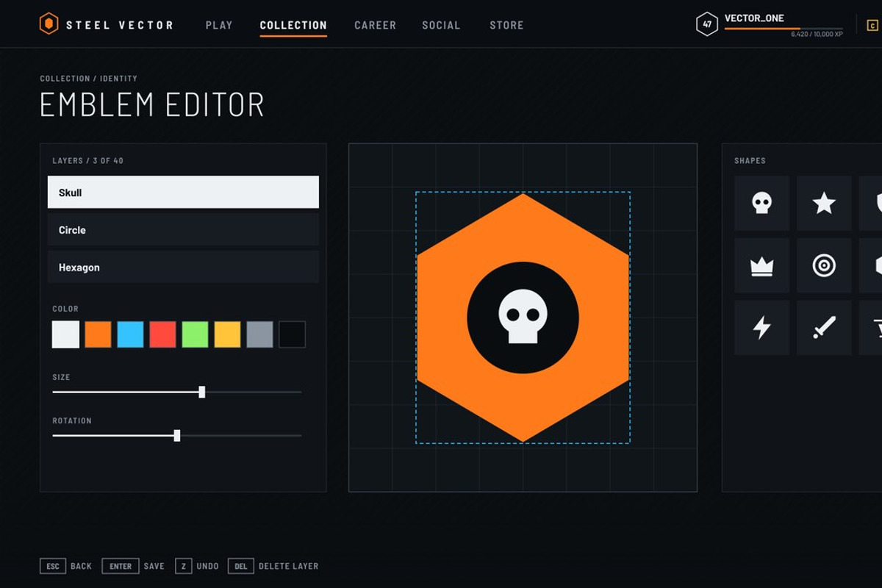The image size is (882, 588).
Task: Pick the yellow color swatch
Action: (x=227, y=334)
